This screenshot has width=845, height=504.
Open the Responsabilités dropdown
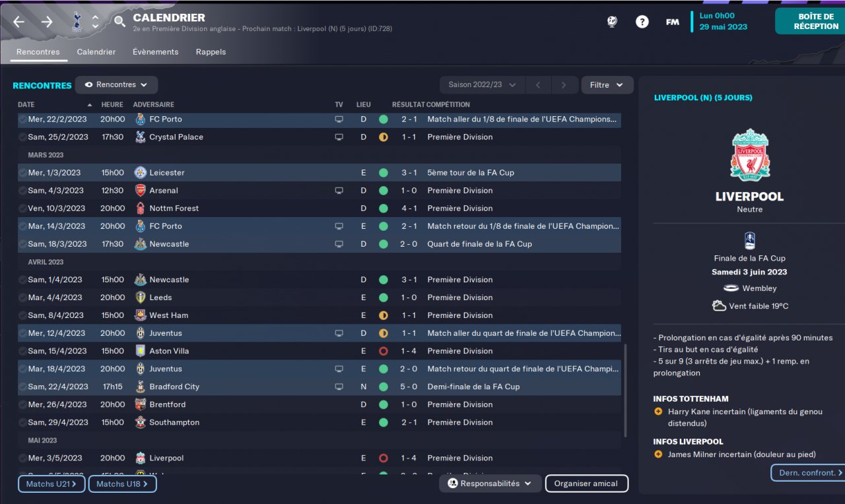tap(490, 484)
